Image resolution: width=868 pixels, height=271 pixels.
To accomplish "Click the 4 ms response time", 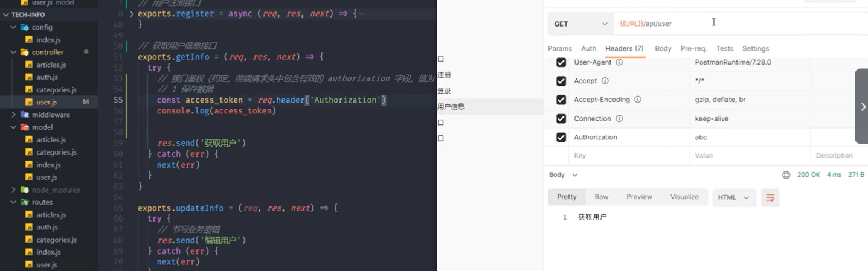I will [834, 175].
